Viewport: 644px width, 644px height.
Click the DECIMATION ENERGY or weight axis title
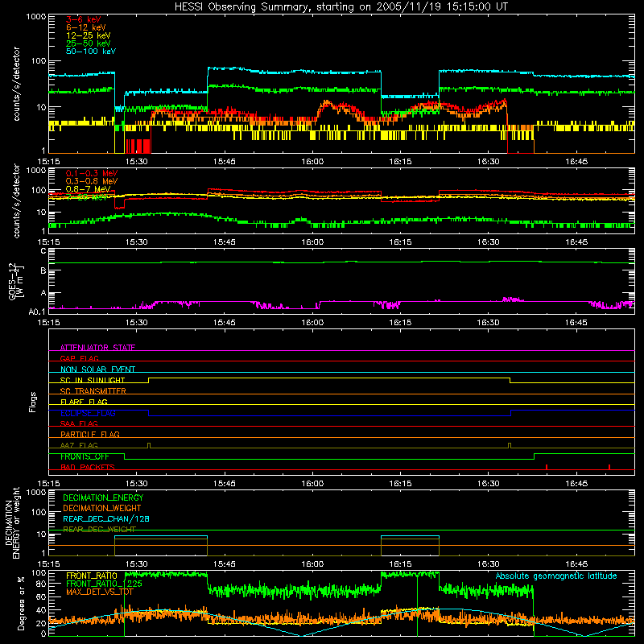pyautogui.click(x=12, y=522)
